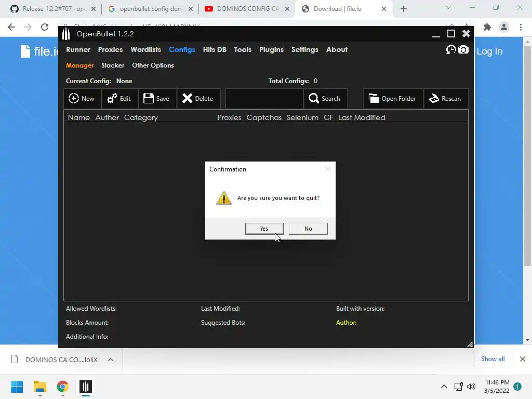The width and height of the screenshot is (532, 399).
Task: Dismiss the Chrome downloads bar
Action: click(x=523, y=359)
